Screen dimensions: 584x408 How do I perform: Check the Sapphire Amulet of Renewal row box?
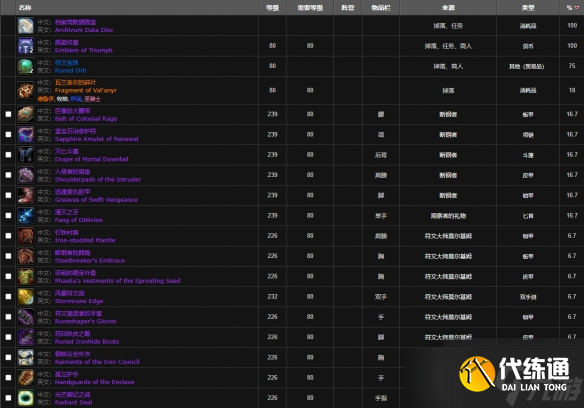click(8, 135)
